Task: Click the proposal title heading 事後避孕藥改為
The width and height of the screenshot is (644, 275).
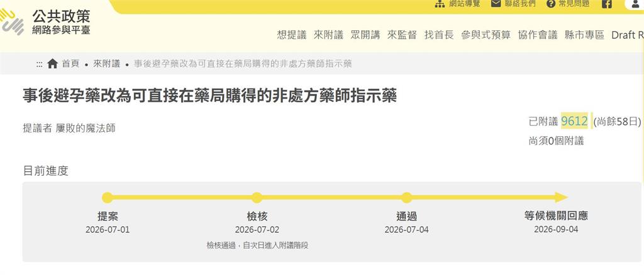Action: [210, 95]
